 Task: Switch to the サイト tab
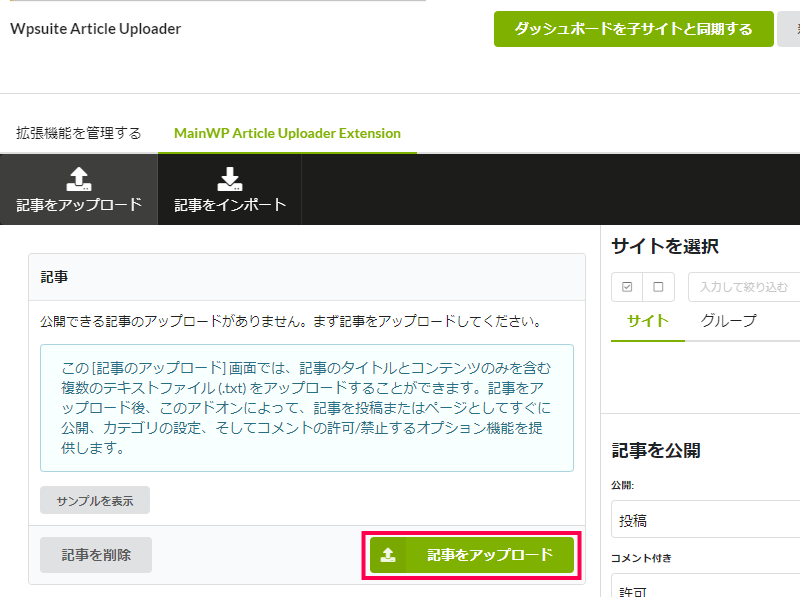click(x=648, y=321)
